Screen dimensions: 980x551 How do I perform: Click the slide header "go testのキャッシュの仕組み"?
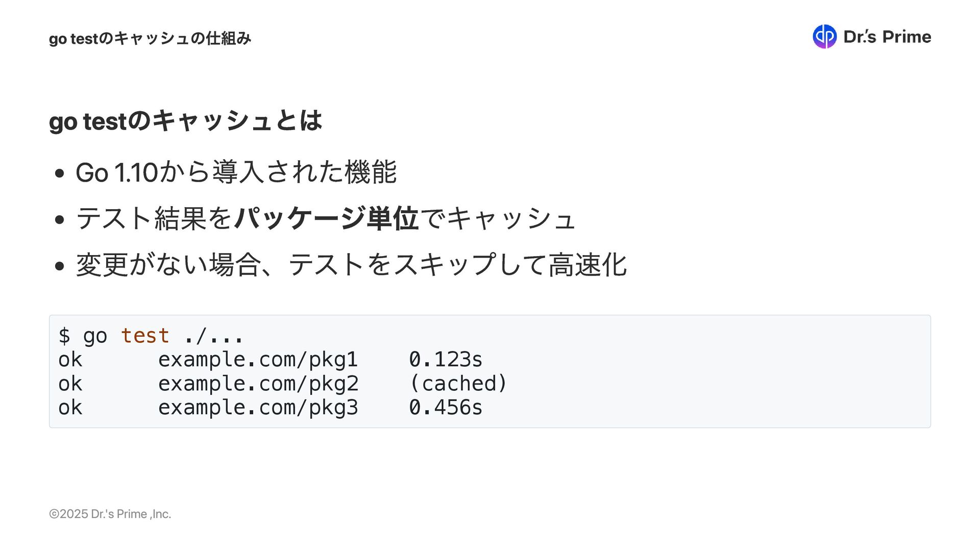(150, 38)
